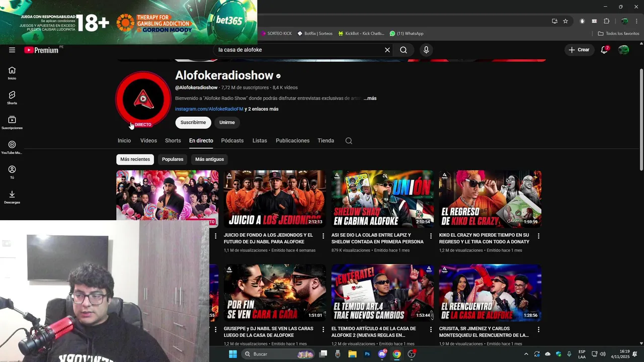The width and height of the screenshot is (644, 362).
Task: Open YouTube Music from the sidebar
Action: tap(12, 148)
